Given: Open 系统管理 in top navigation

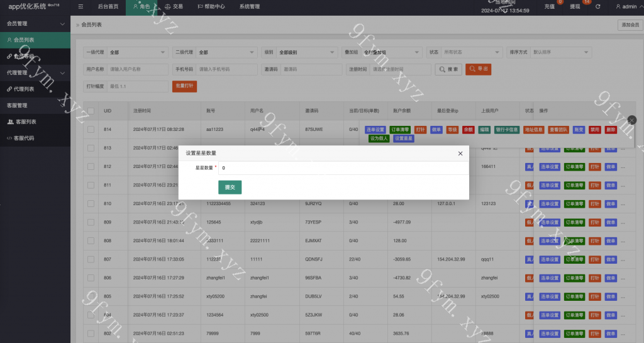Looking at the screenshot, I should [x=249, y=6].
